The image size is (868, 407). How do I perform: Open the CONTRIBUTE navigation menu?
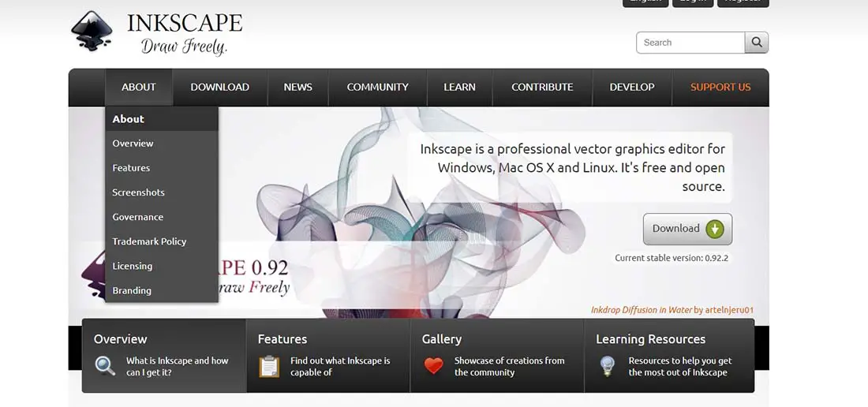click(x=542, y=87)
